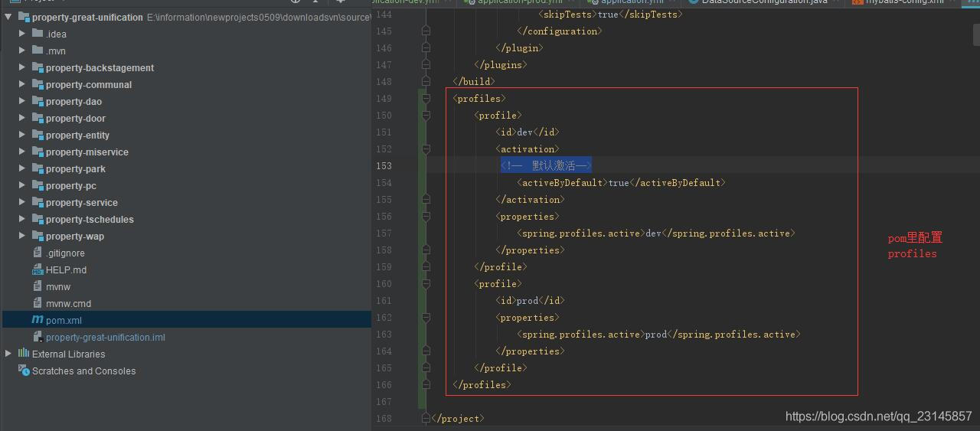980x431 pixels.
Task: Click the property-park module folder icon
Action: tap(38, 168)
